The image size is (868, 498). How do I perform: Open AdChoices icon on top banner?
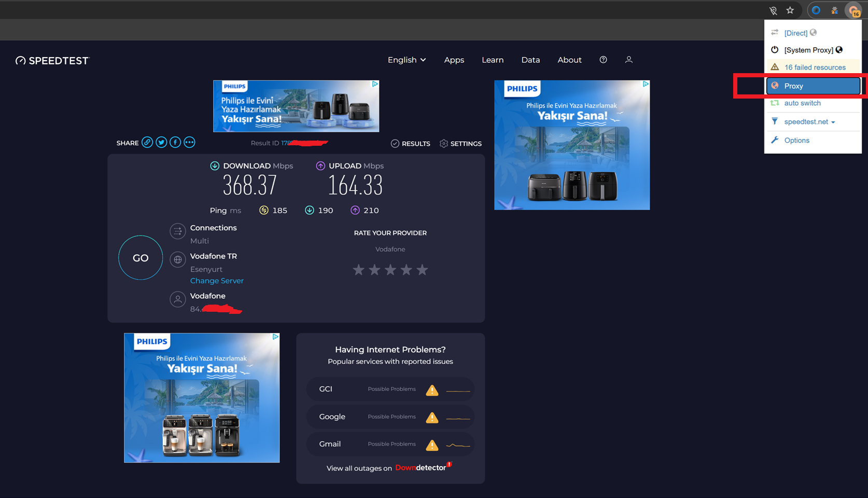tap(375, 84)
